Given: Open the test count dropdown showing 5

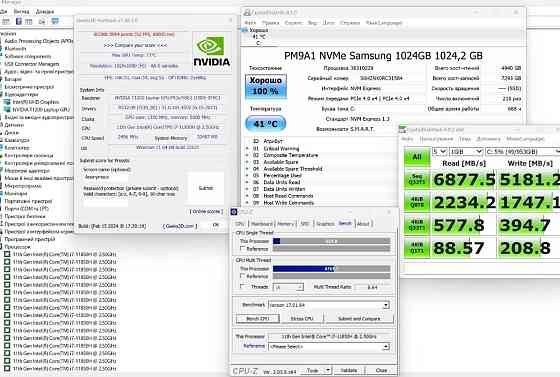Looking at the screenshot, I should click(x=440, y=152).
